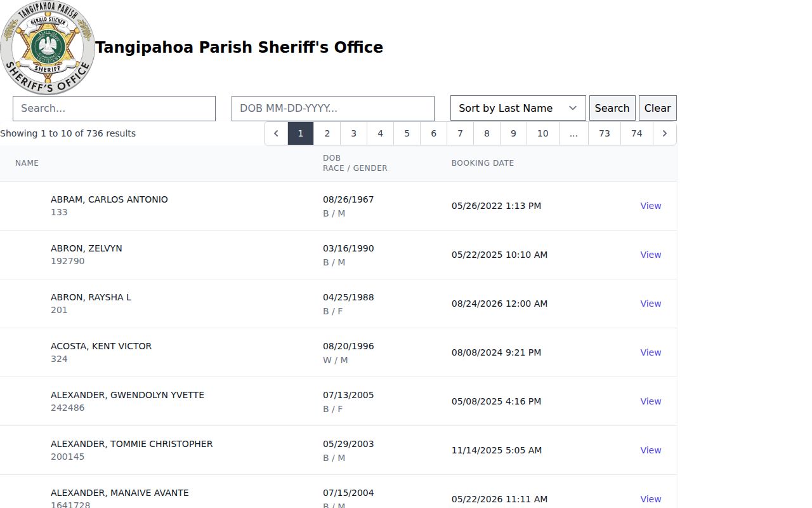Go to previous page using left chevron
Viewport: 812px width, 508px height.
[276, 133]
